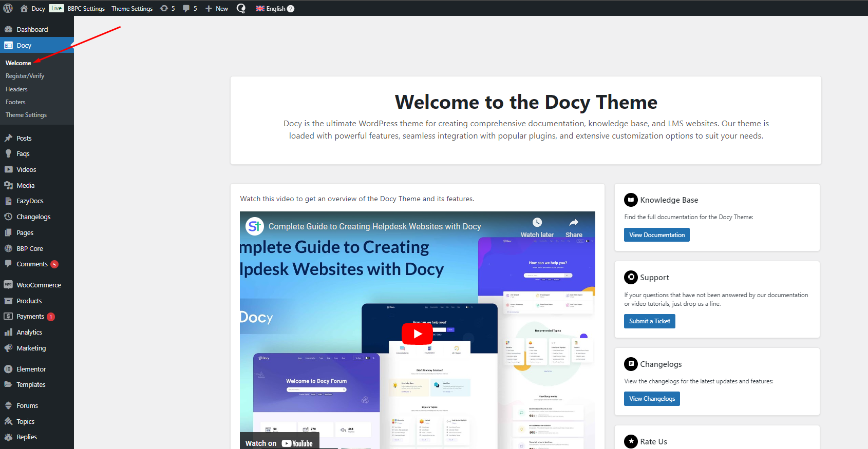Open Theme Settings in the top admin bar
The width and height of the screenshot is (868, 449).
132,8
